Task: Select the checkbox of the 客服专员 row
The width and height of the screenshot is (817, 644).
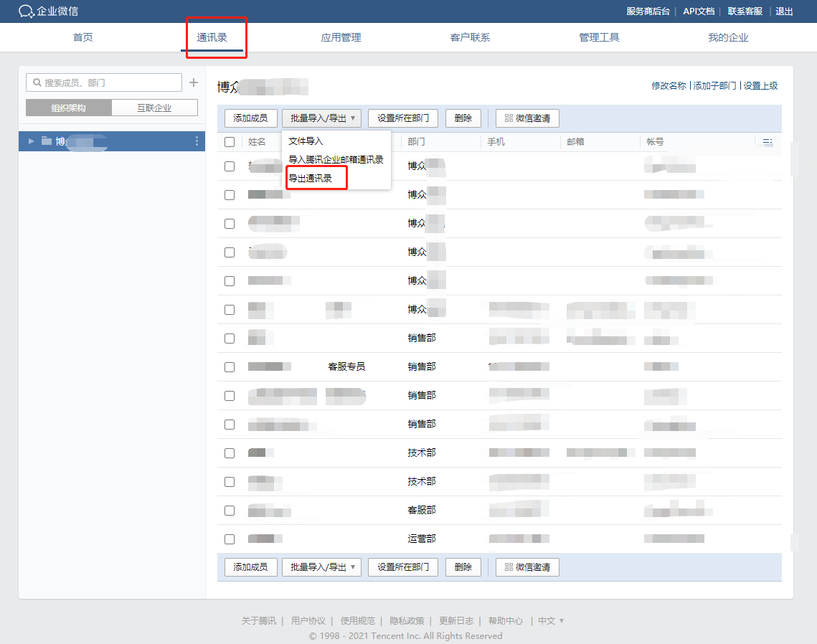Action: [x=230, y=366]
